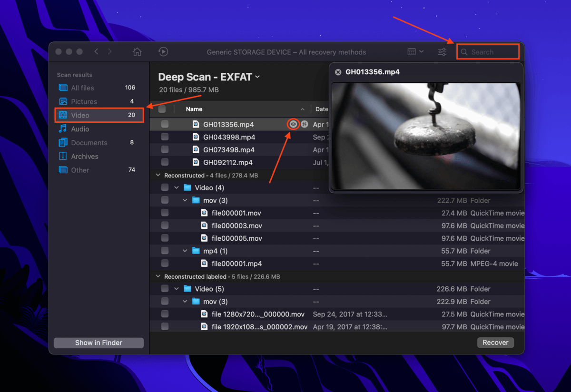Click the All files sidebar icon
The height and width of the screenshot is (392, 571).
[x=63, y=88]
